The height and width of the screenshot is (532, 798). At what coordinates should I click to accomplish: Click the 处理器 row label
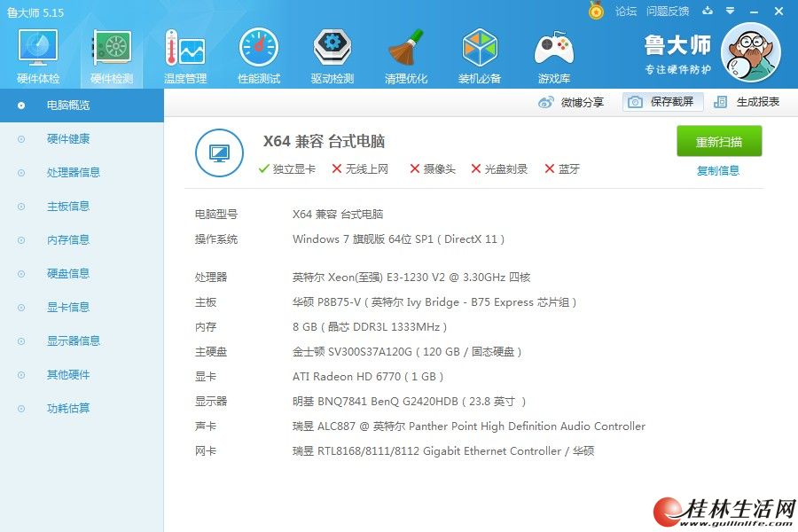pos(211,278)
